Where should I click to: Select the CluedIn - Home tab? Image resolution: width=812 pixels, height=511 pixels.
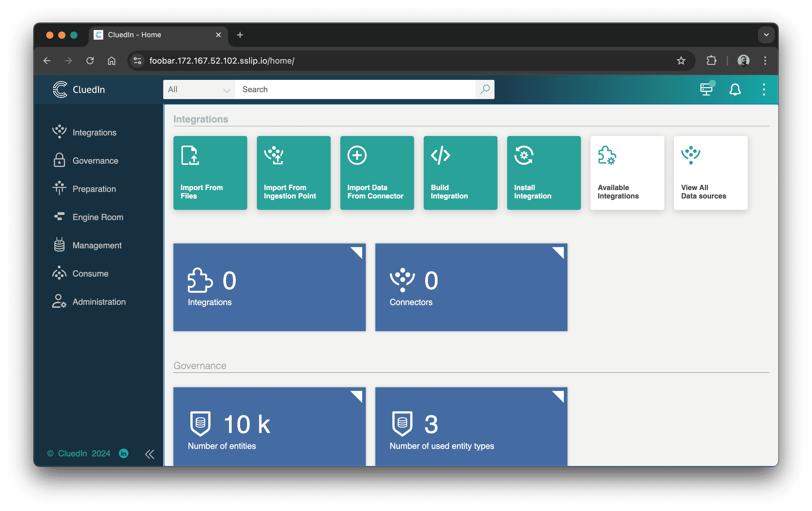[158, 35]
